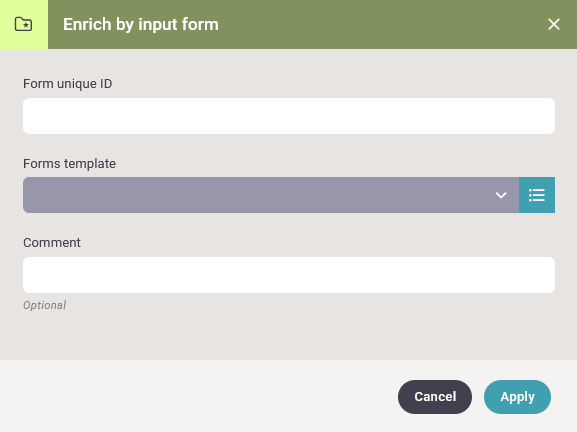Click the folder star icon in header

[x=24, y=24]
